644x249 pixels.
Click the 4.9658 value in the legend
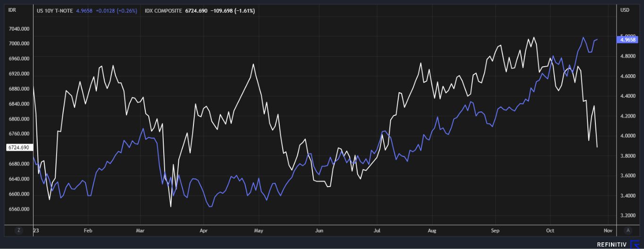click(x=84, y=10)
